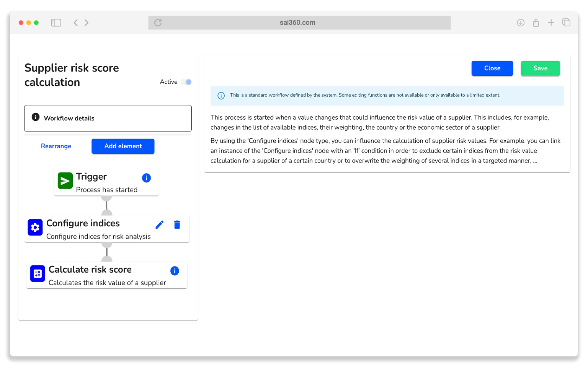Click the green Trigger node icon
This screenshot has height=377, width=588.
coord(65,181)
